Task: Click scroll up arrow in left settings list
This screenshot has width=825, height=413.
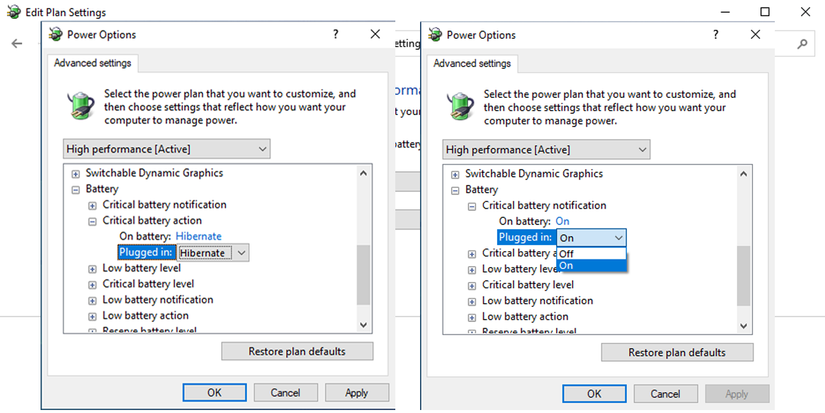Action: click(x=363, y=173)
